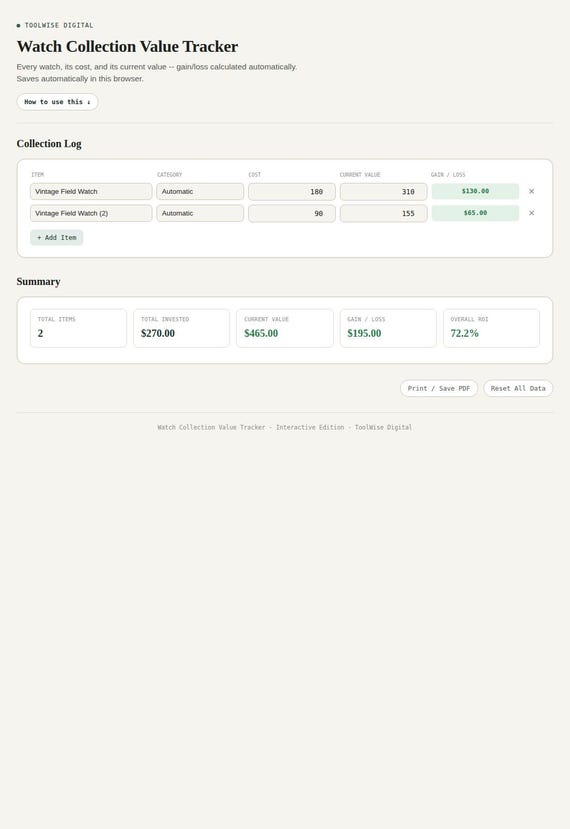Click the cost field showing 180
Image resolution: width=570 pixels, height=829 pixels.
pos(292,192)
